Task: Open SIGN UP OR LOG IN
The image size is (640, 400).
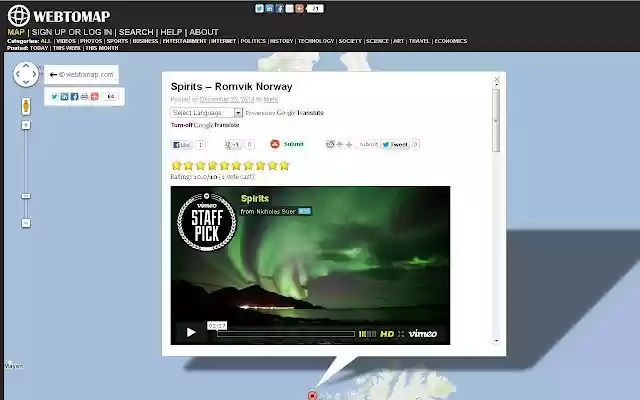Action: tap(72, 32)
